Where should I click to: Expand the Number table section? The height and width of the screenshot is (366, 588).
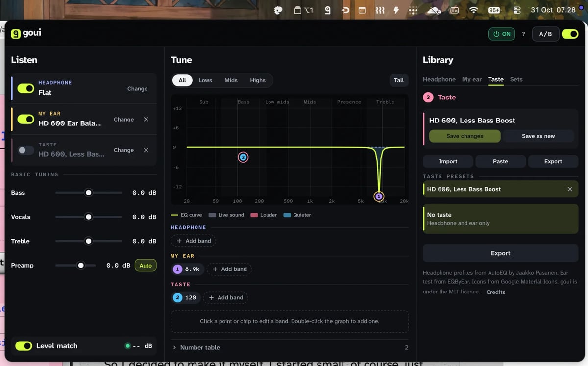point(290,347)
